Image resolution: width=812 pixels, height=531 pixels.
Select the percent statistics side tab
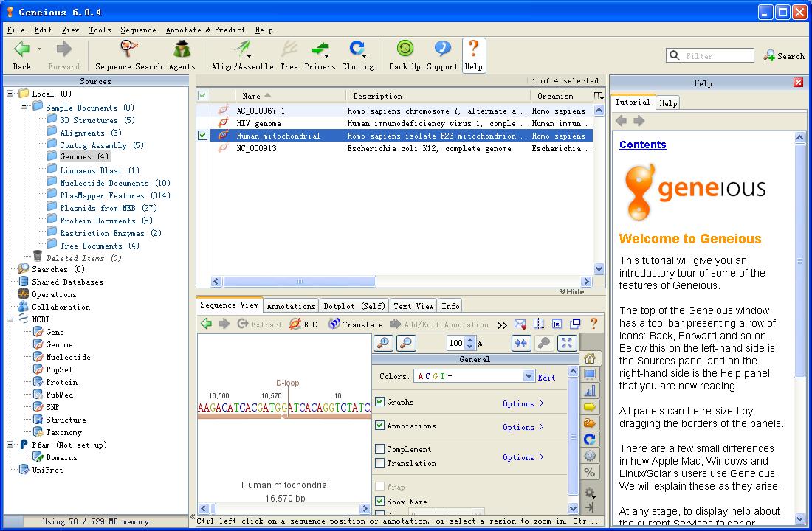[x=590, y=472]
